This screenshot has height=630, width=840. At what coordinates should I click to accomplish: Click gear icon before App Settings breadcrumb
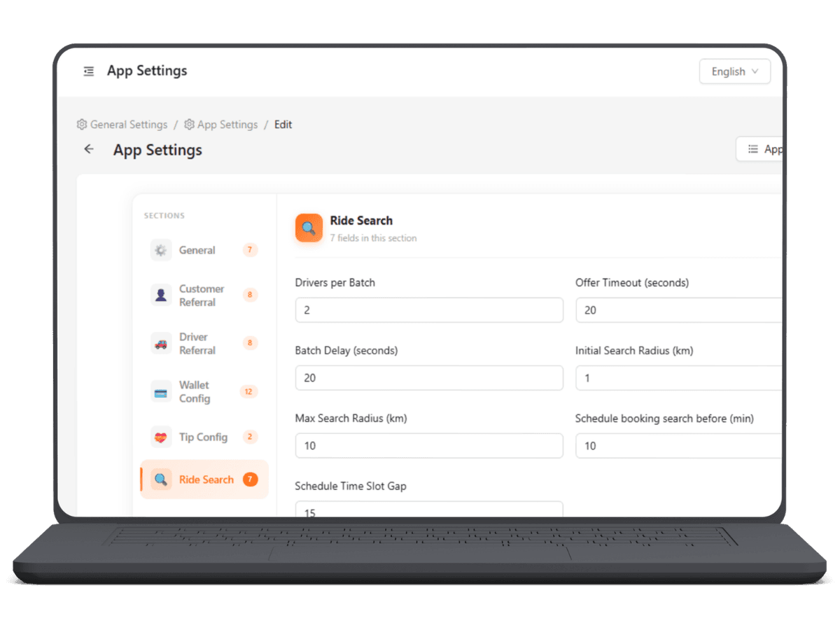(189, 125)
